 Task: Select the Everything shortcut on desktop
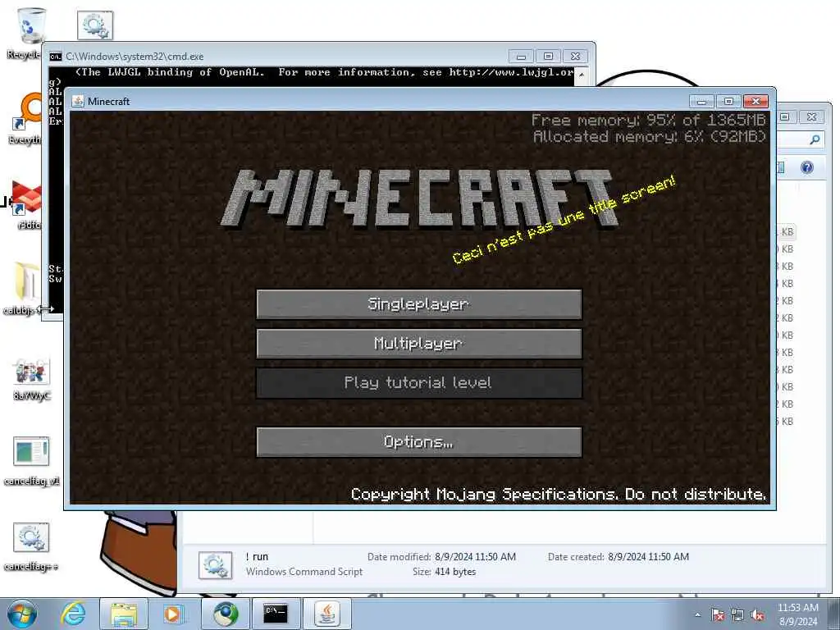pyautogui.click(x=25, y=118)
